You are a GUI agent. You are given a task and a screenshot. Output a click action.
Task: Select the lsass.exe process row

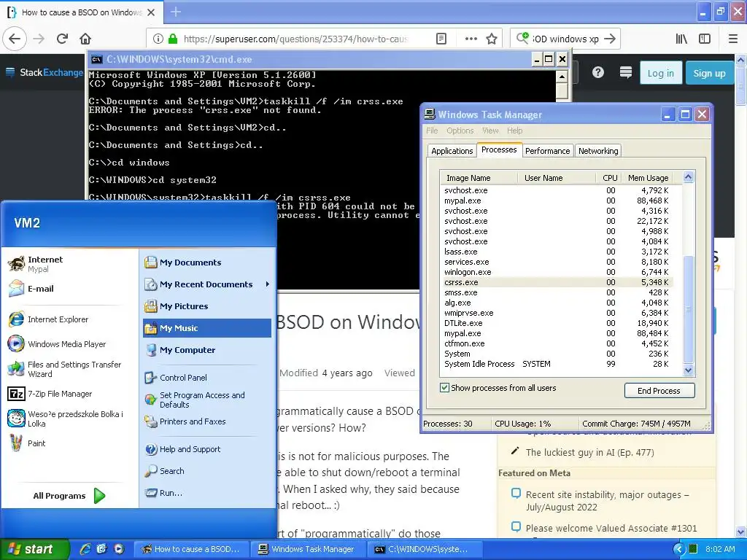[x=557, y=252]
